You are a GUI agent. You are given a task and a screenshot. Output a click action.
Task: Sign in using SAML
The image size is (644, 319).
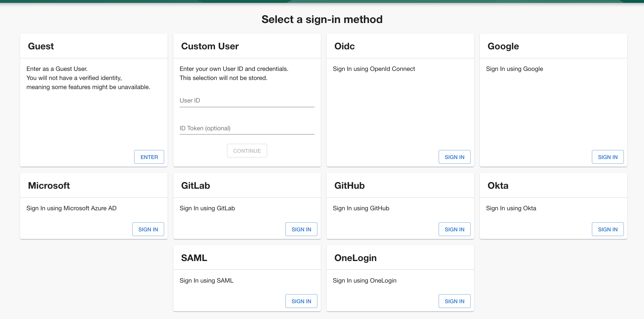coord(301,301)
